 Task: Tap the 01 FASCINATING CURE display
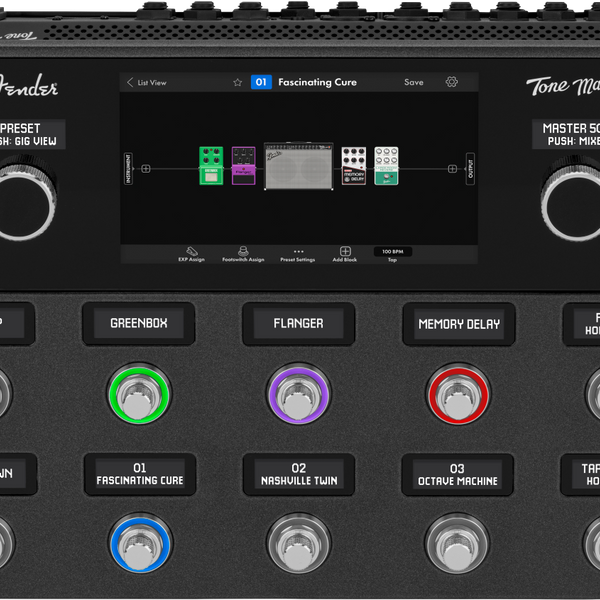140,474
